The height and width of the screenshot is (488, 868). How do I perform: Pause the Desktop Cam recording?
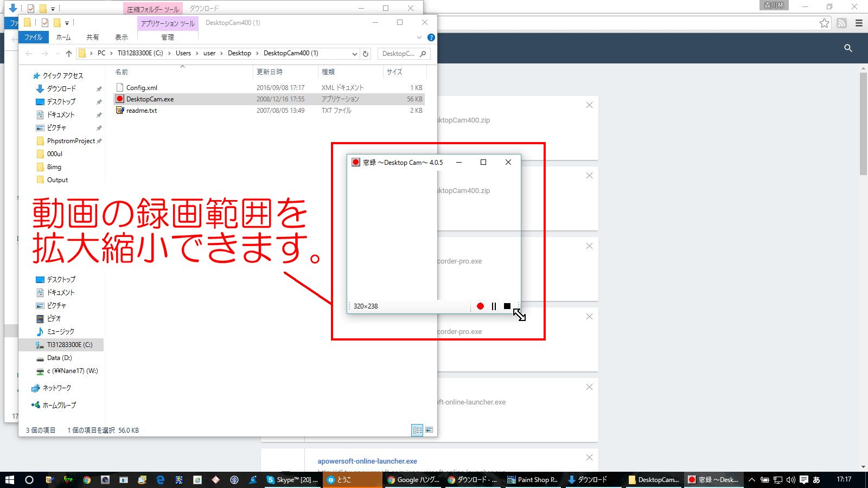(494, 306)
